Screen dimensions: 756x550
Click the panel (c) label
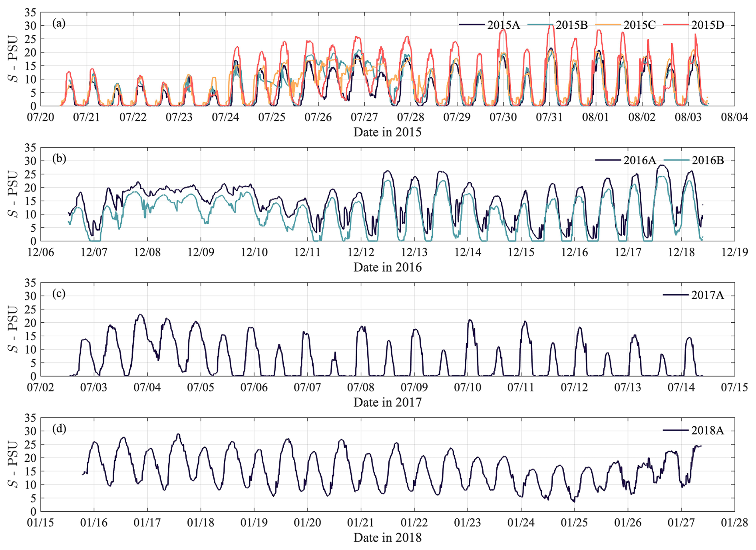59,294
